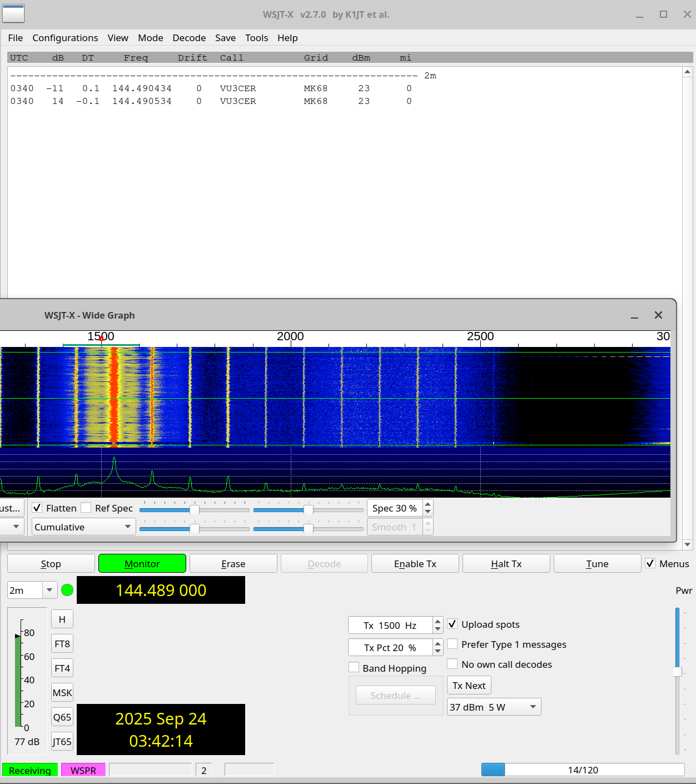This screenshot has height=784, width=696.
Task: Open the Mode menu
Action: tap(151, 38)
